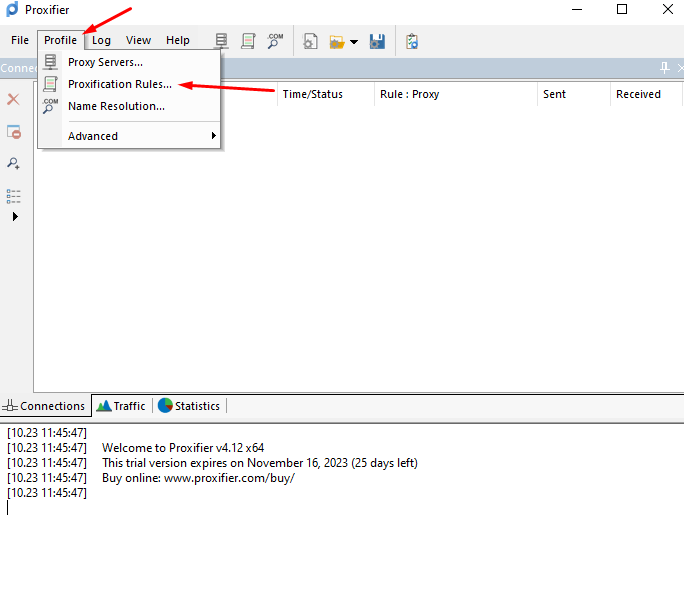Click the red X sidebar icon
684x603 pixels.
13,99
